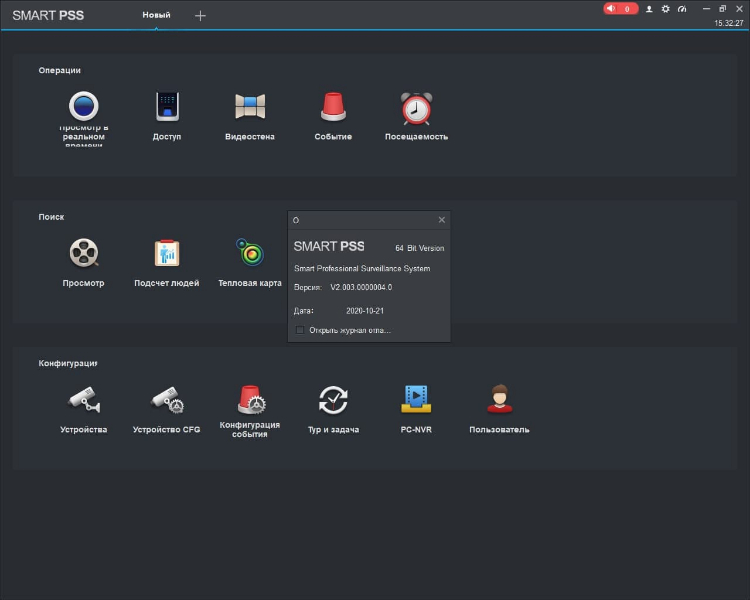Add a new tab with the plus button
This screenshot has height=600, width=750.
click(200, 16)
